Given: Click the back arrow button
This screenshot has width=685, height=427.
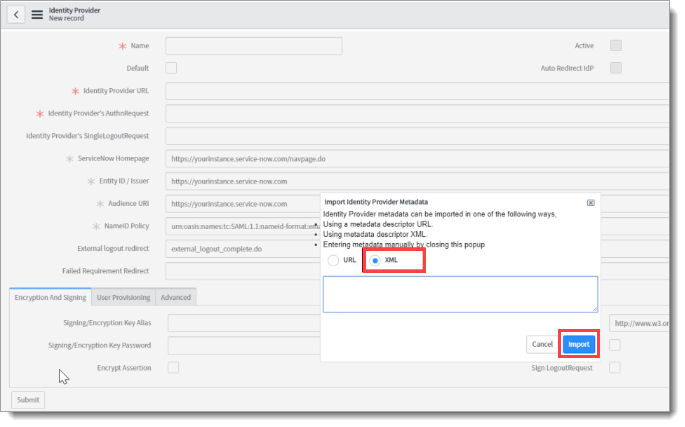Looking at the screenshot, I should [x=18, y=15].
